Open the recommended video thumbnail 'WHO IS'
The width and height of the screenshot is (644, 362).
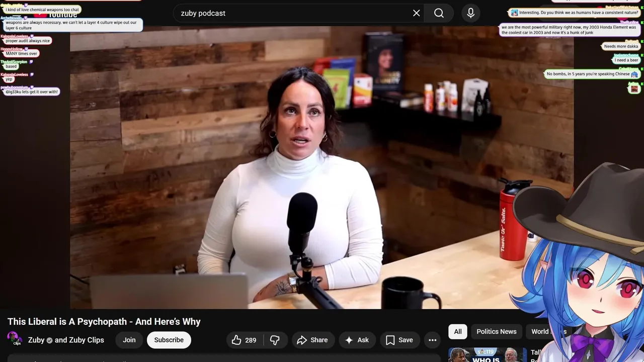(x=488, y=355)
